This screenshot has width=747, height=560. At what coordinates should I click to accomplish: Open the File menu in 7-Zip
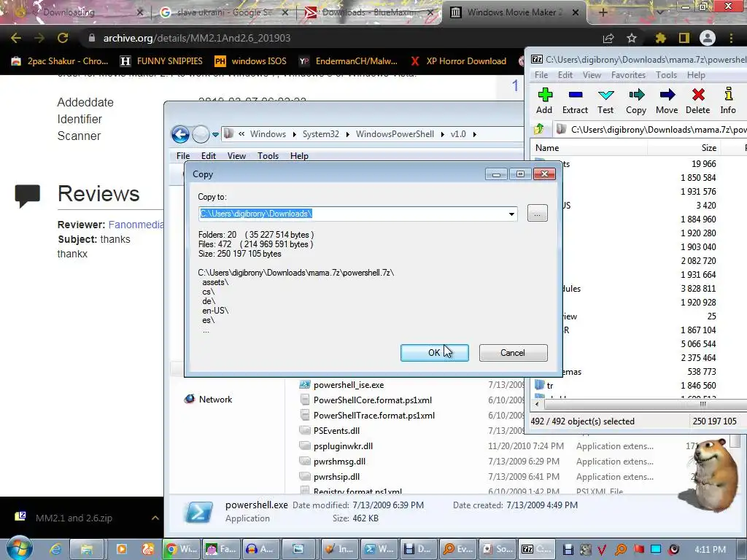pyautogui.click(x=541, y=75)
